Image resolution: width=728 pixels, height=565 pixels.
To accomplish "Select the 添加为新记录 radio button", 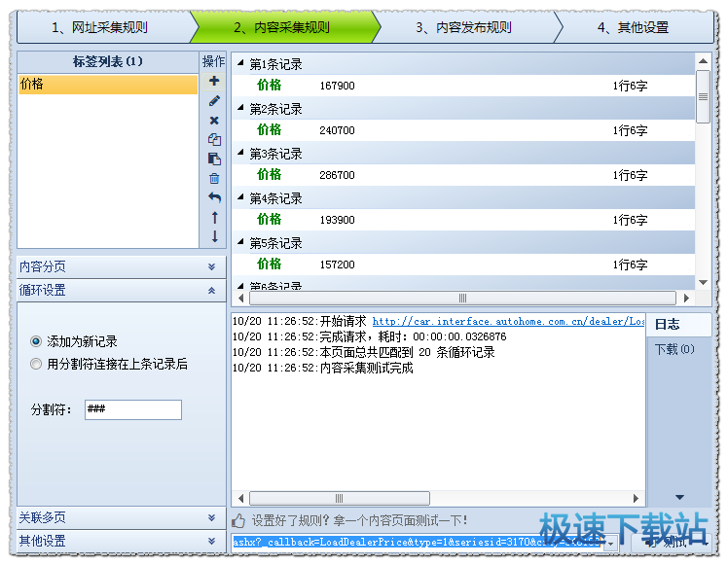I will 37,341.
